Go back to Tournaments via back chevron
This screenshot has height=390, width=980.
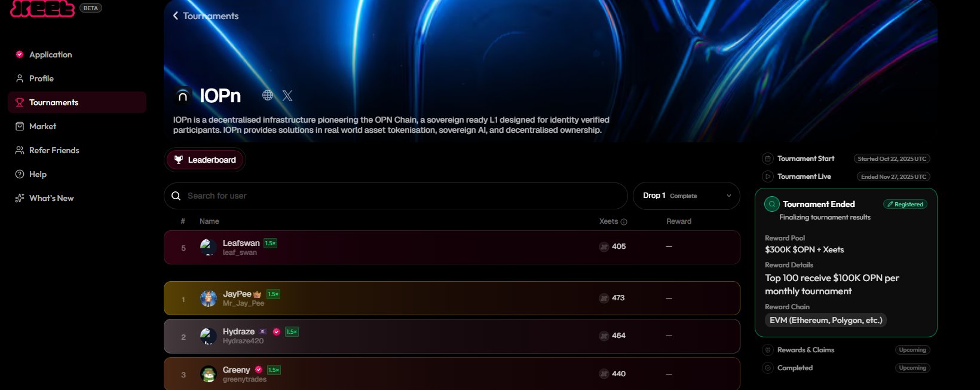pyautogui.click(x=176, y=16)
